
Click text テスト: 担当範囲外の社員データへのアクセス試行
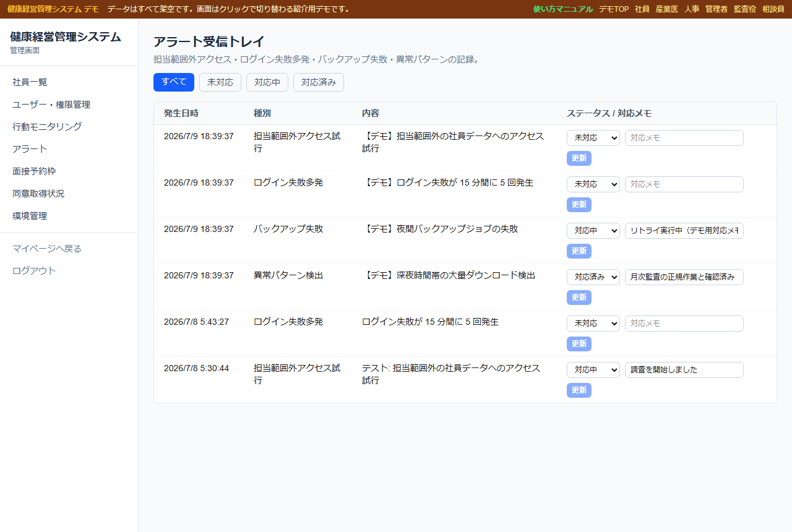(x=451, y=374)
